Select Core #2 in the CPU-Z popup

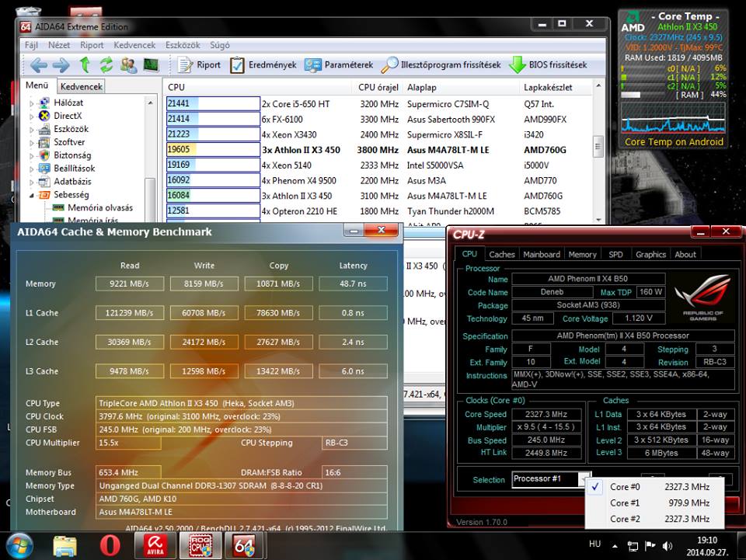[x=654, y=519]
